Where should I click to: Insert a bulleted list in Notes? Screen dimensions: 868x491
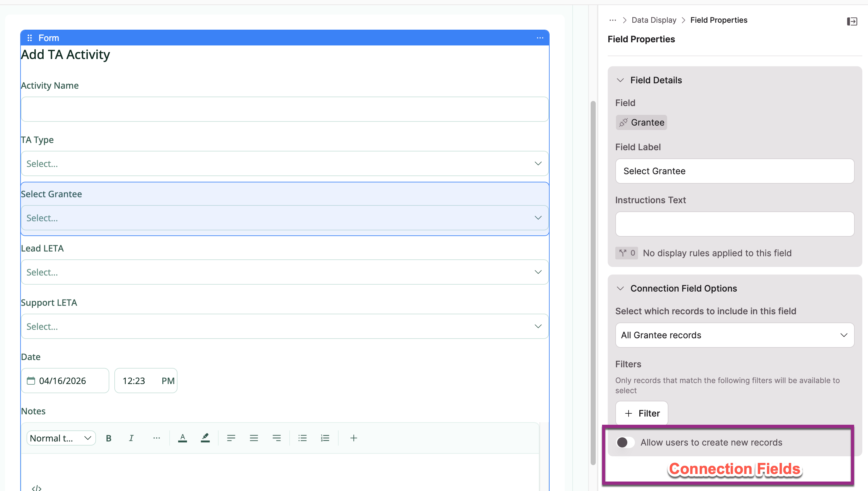click(x=302, y=438)
